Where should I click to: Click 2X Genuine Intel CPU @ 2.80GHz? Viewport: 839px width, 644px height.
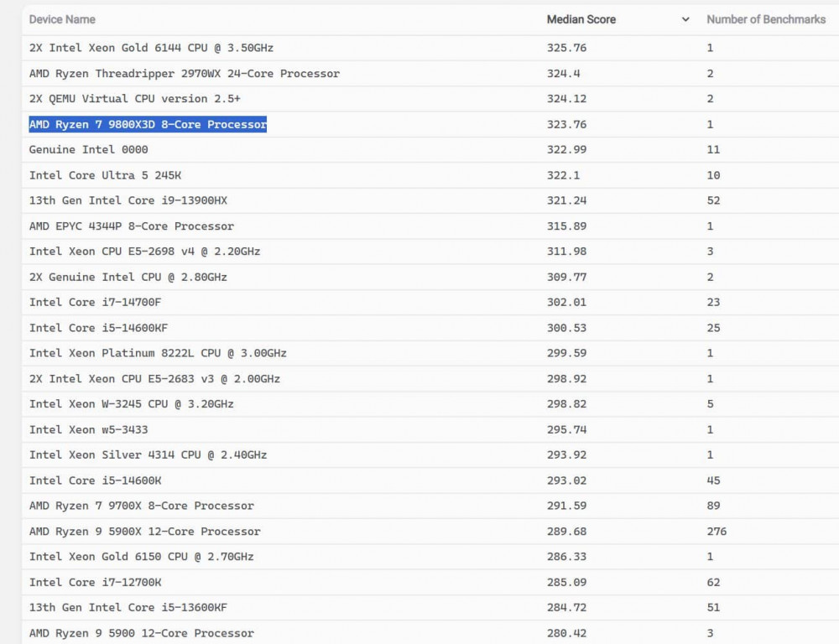128,277
